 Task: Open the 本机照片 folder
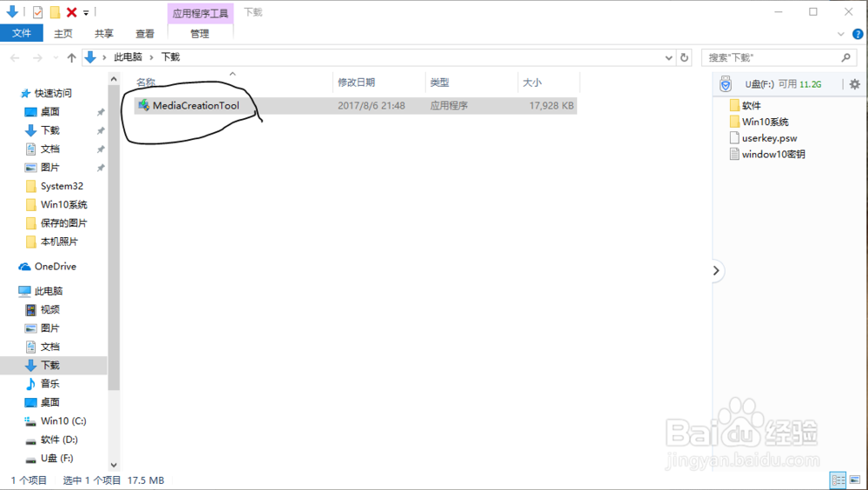(x=59, y=242)
